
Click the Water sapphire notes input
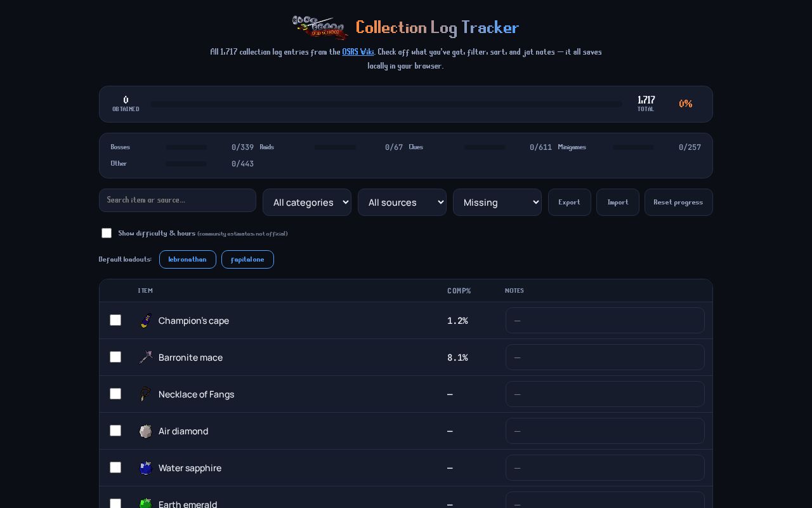tap(605, 468)
